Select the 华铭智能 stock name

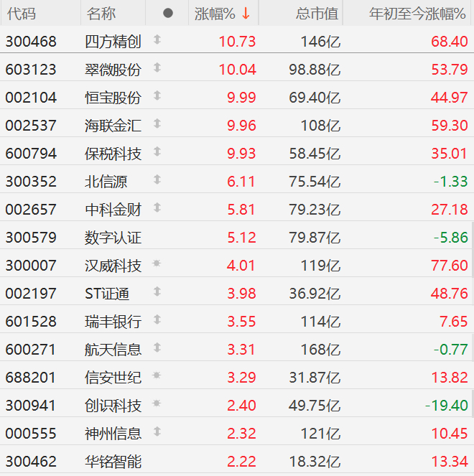[x=113, y=462]
